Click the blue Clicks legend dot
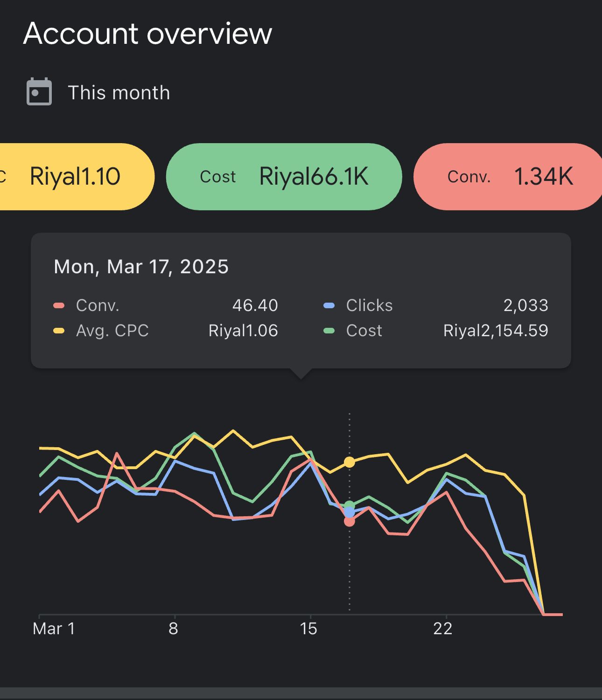Image resolution: width=602 pixels, height=700 pixels. click(x=329, y=305)
